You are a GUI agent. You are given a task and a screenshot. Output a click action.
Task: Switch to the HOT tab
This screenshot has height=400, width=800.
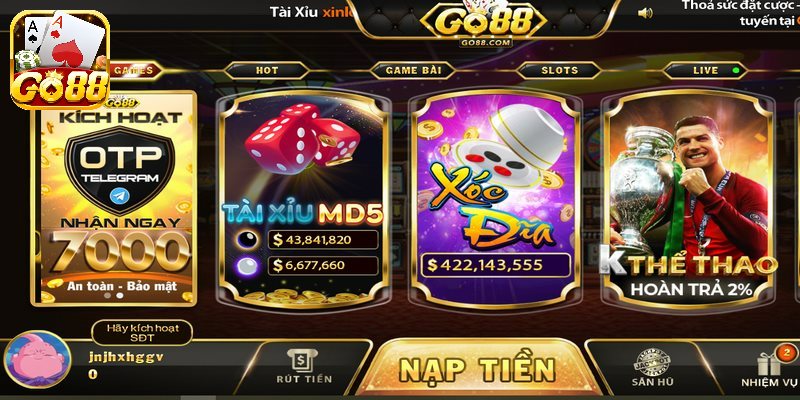click(x=267, y=71)
